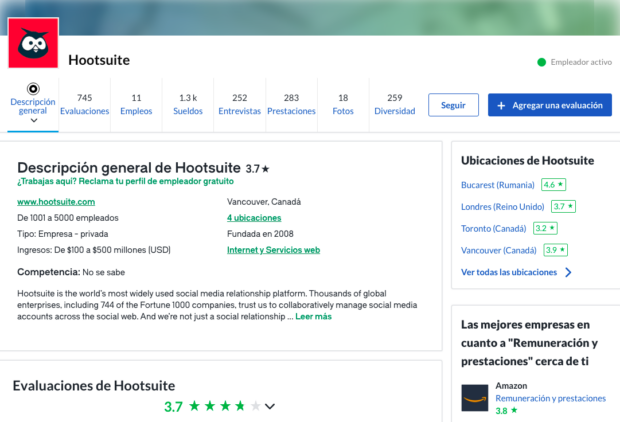Select the Descripción general tab label

click(x=33, y=106)
